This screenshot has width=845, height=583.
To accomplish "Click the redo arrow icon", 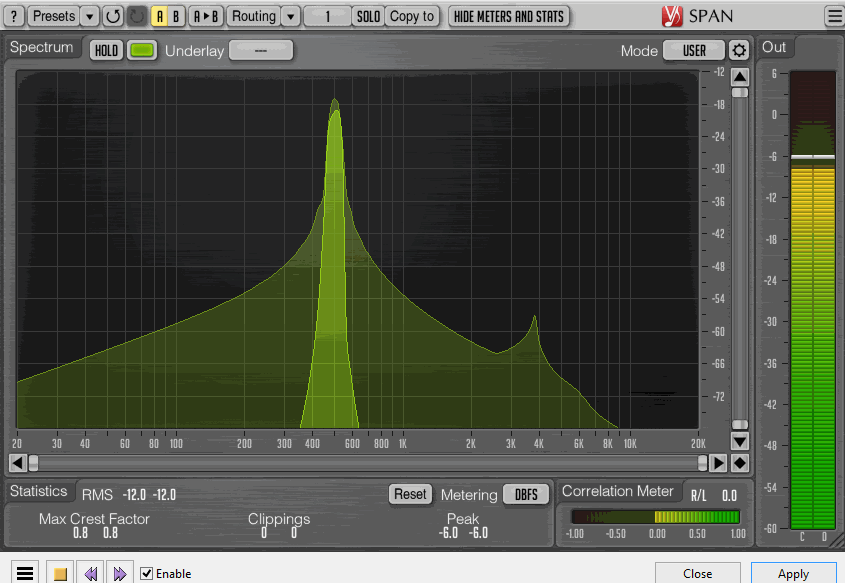I will [x=137, y=16].
